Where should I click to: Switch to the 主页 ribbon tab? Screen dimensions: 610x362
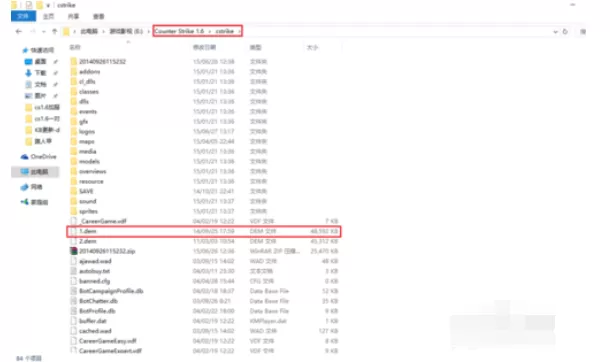tap(48, 16)
